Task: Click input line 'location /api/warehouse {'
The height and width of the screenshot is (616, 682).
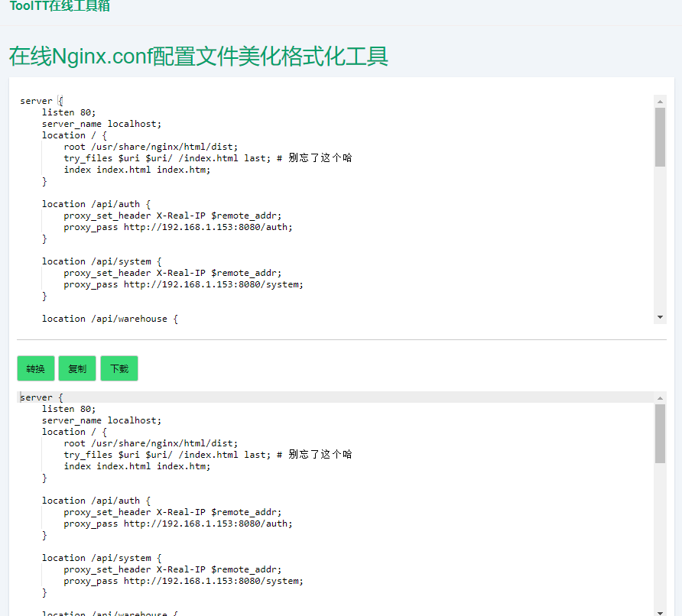Action: tap(109, 319)
